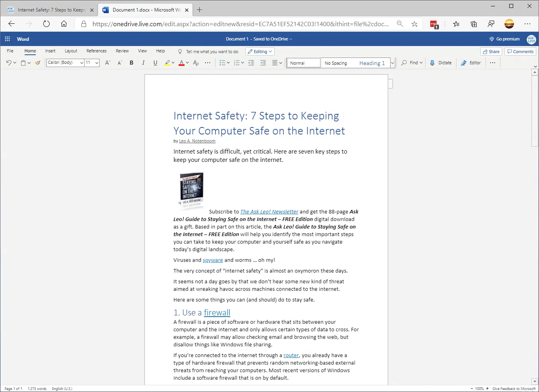Click the Share button
The height and width of the screenshot is (392, 539).
click(x=491, y=52)
